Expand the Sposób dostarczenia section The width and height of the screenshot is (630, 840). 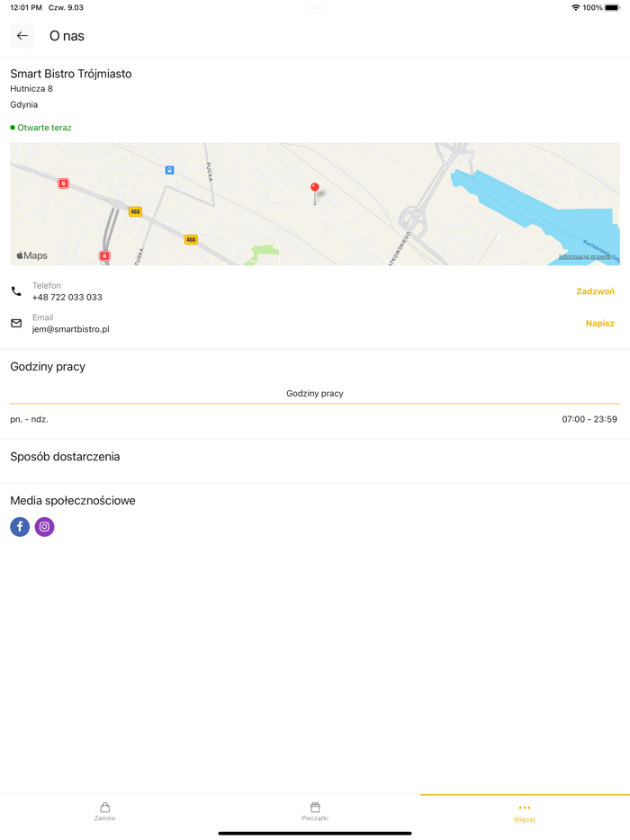tap(66, 456)
